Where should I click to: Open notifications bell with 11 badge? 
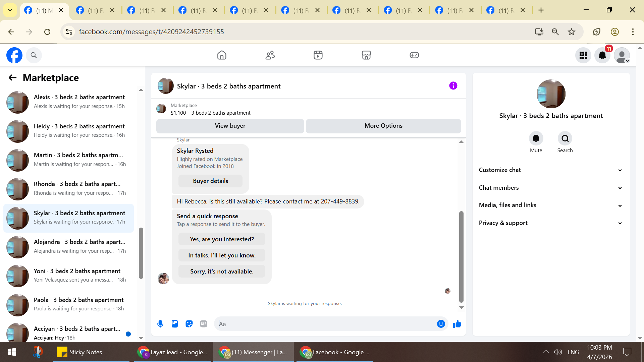(602, 55)
